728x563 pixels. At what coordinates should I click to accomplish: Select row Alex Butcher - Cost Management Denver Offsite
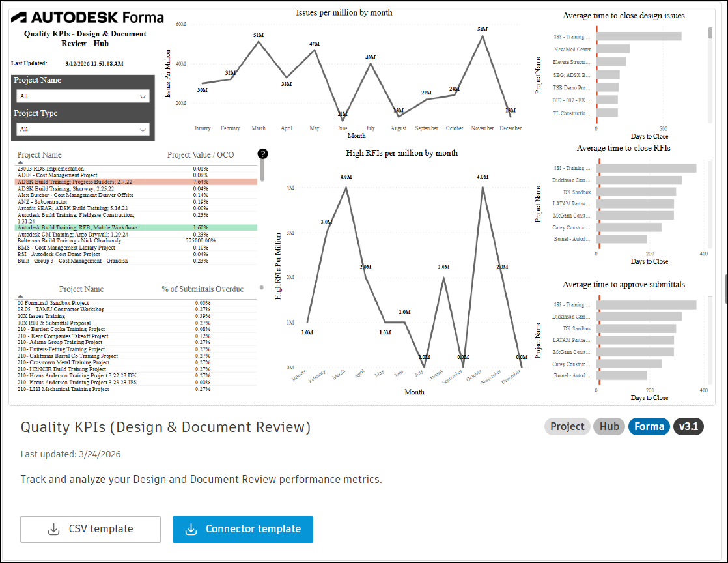pos(136,195)
